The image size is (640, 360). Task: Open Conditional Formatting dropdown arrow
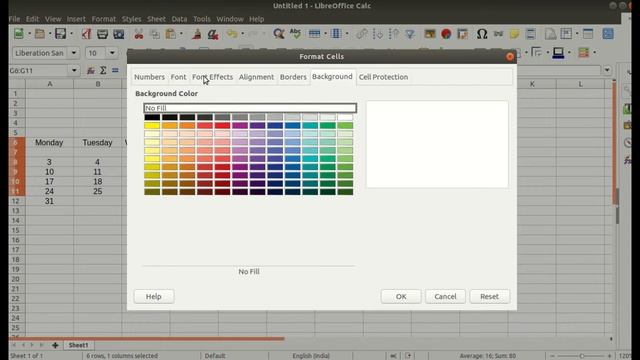click(595, 53)
